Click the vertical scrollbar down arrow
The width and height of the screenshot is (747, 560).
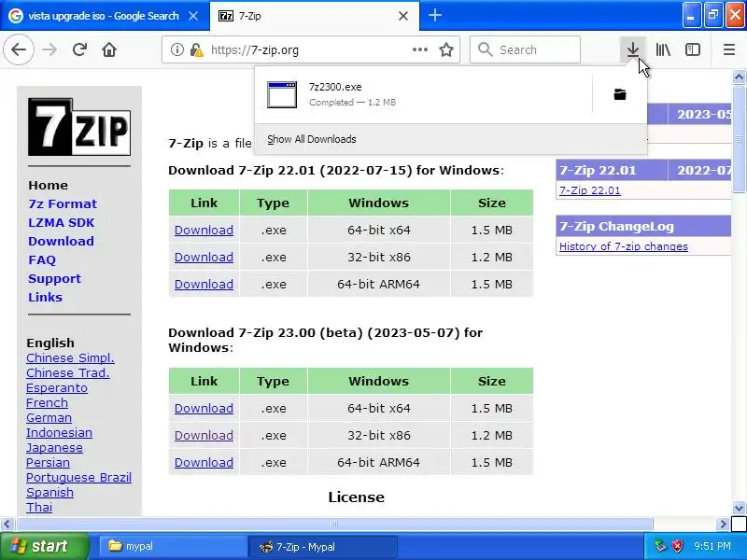click(739, 508)
